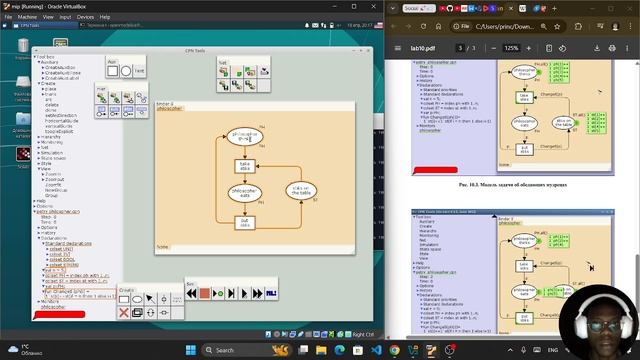640x360 pixels.
Task: Select the place circle in the upper Aux palette
Action: [x=126, y=71]
